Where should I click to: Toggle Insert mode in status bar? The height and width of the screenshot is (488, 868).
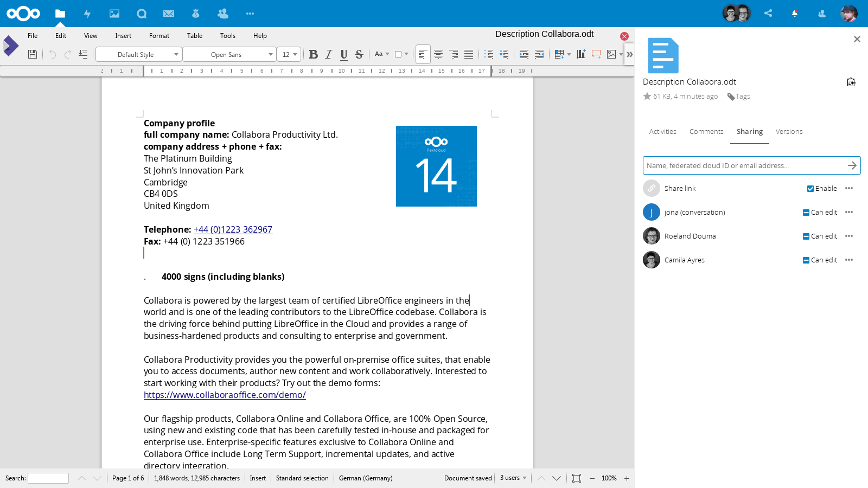coord(258,478)
